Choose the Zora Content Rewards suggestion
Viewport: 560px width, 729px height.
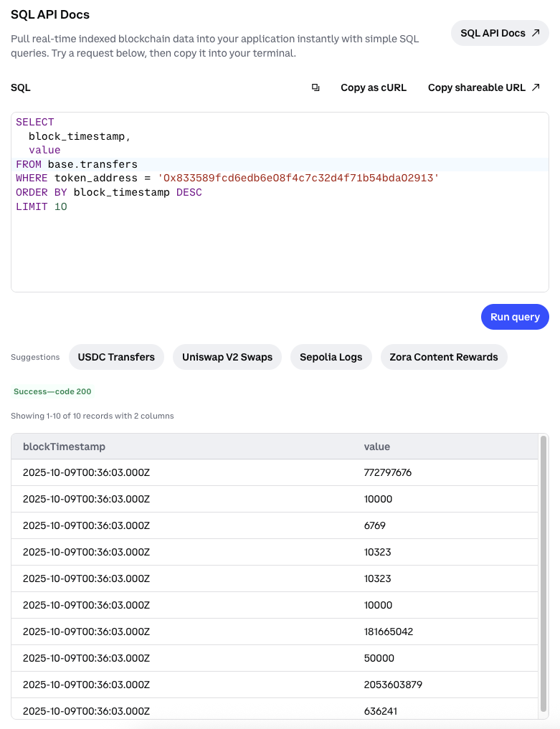[x=444, y=357]
